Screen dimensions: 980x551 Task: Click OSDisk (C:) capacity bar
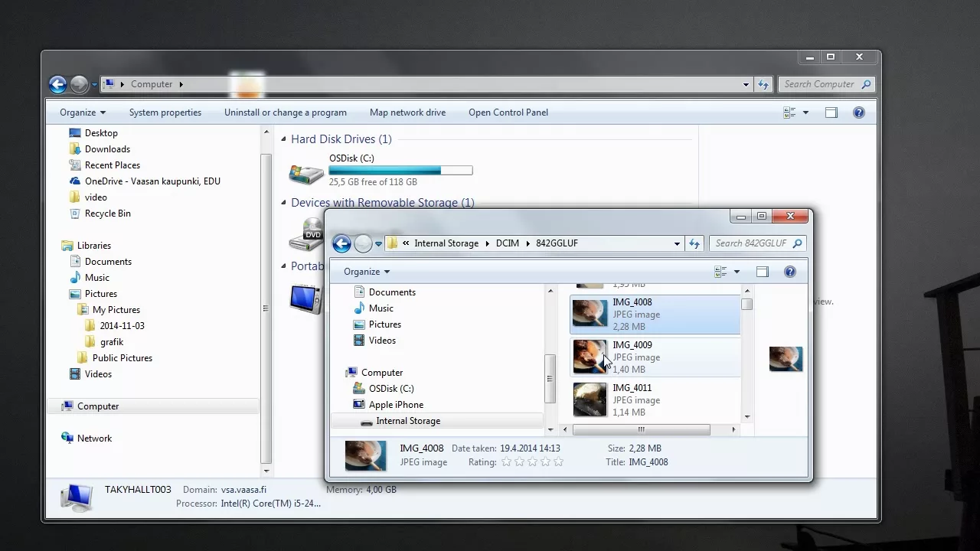click(x=400, y=171)
